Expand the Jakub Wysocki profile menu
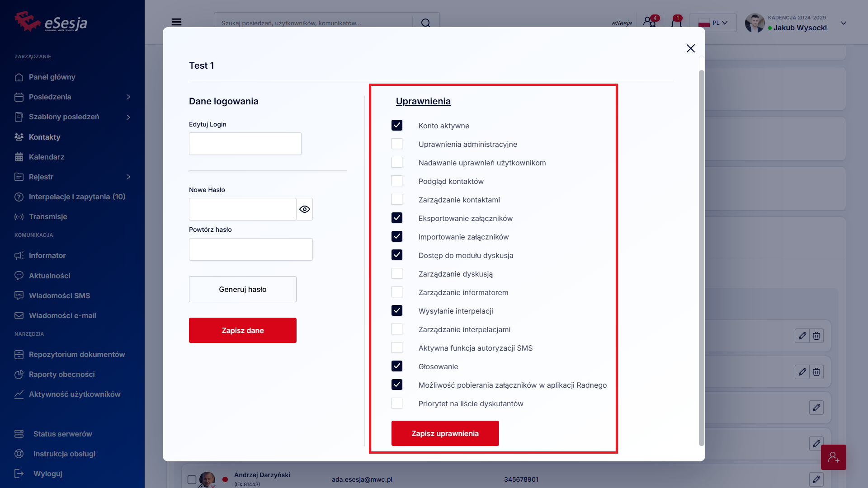 click(x=843, y=23)
